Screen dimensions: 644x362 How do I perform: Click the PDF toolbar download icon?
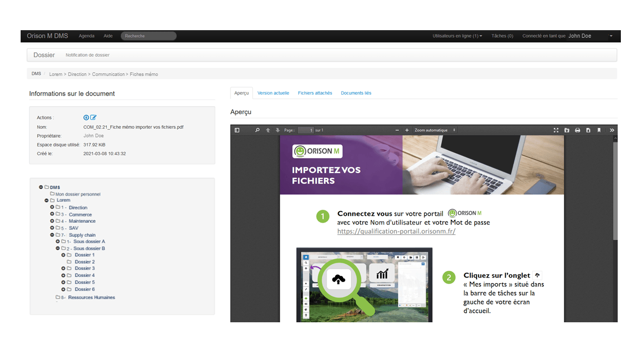click(588, 130)
